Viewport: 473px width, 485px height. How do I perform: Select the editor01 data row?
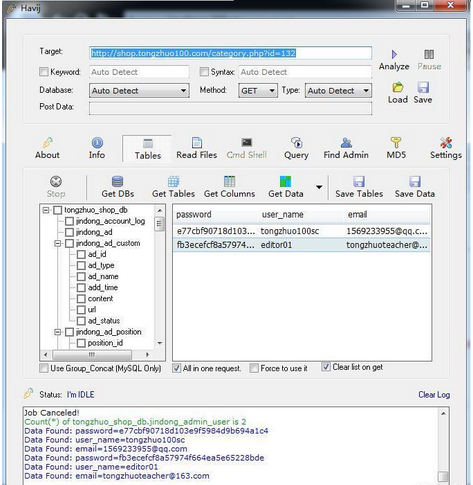click(302, 245)
